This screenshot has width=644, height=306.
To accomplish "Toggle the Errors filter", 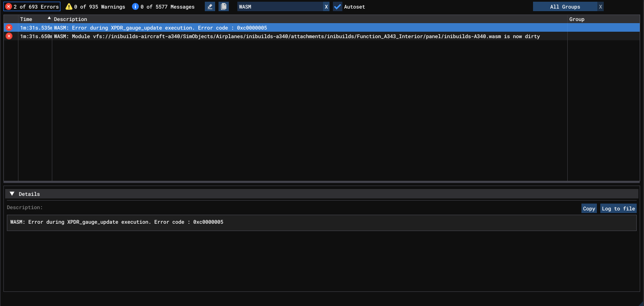I will click(32, 6).
